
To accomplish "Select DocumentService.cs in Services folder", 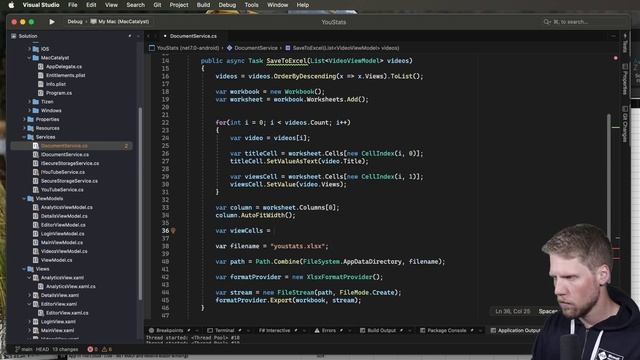I will click(71, 146).
